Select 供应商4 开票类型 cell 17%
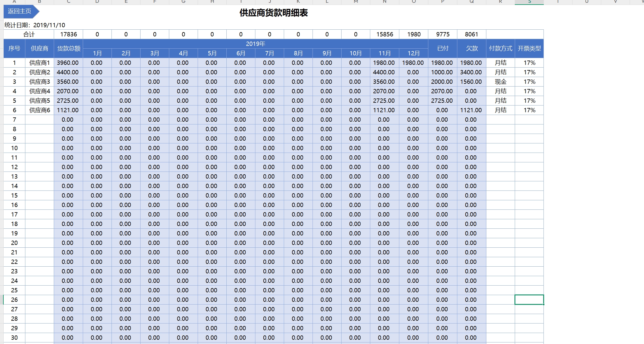 coord(529,91)
